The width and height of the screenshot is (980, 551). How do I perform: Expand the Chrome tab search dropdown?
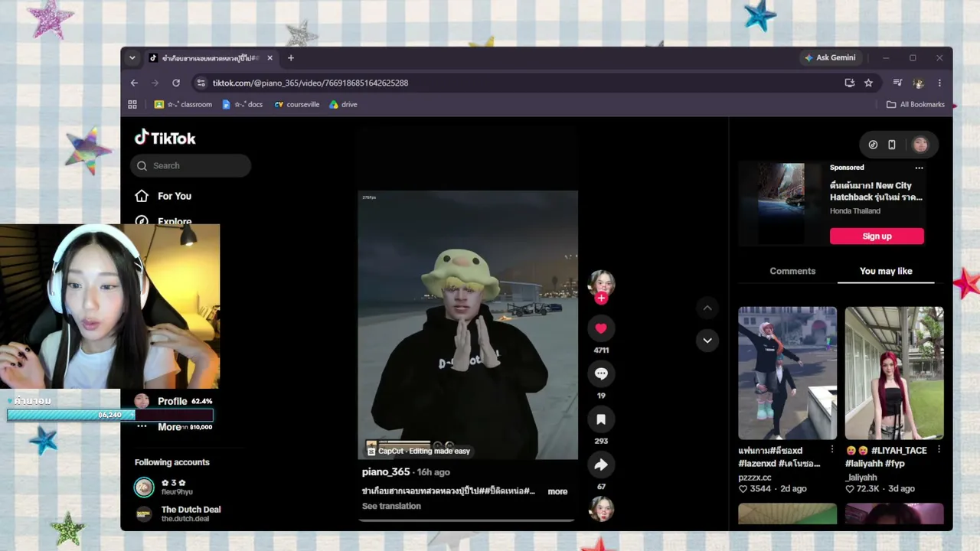(x=132, y=57)
